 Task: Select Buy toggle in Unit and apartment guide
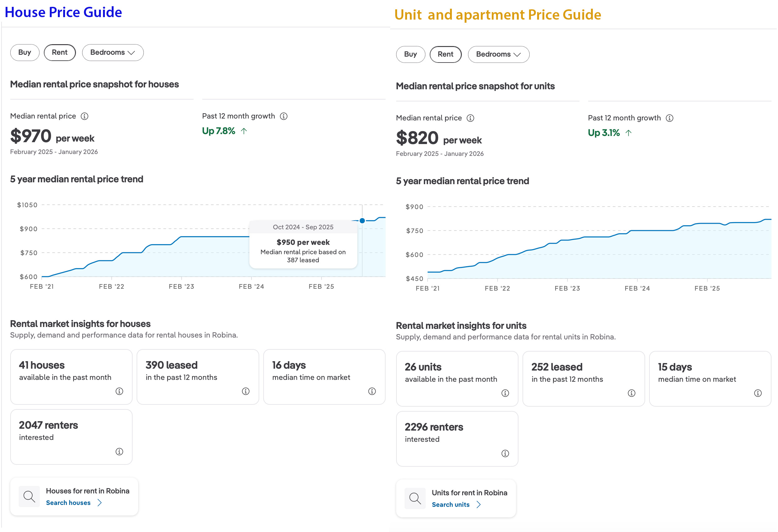(x=411, y=54)
